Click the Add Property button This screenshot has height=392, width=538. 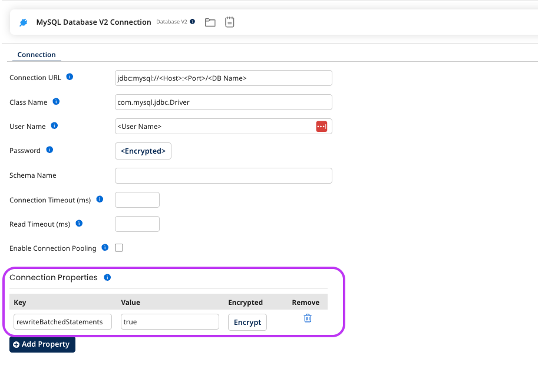pos(42,344)
